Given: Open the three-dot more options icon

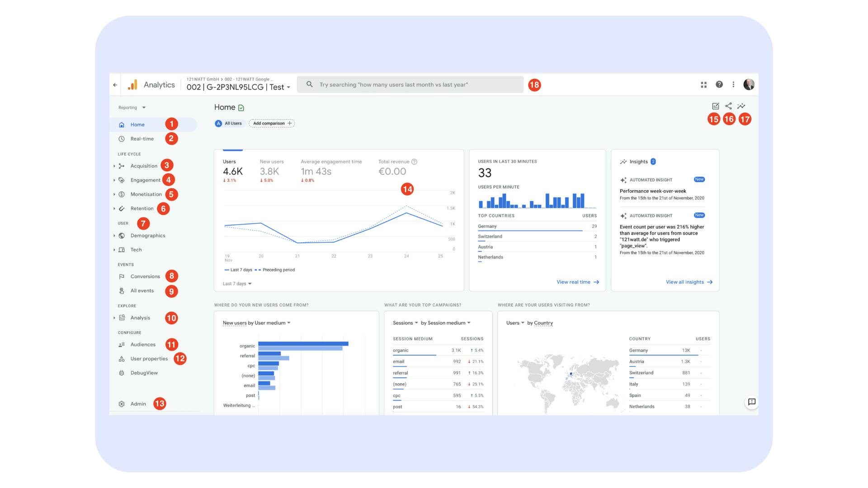Looking at the screenshot, I should point(733,84).
